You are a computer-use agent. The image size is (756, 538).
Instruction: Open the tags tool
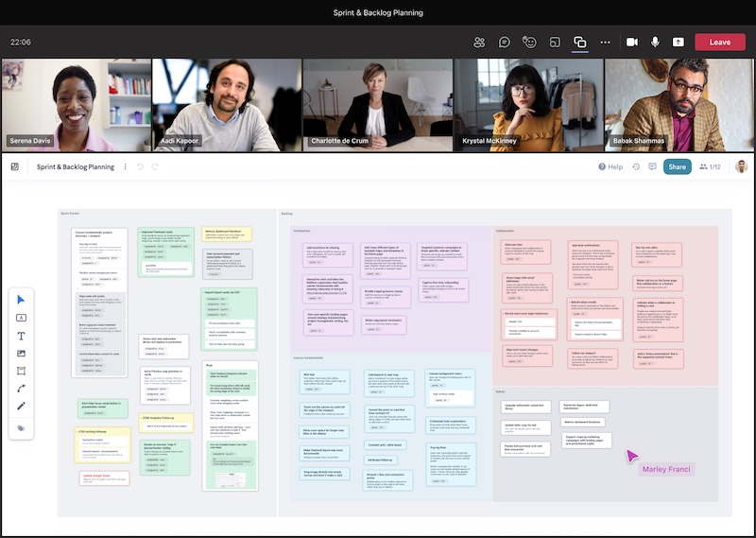21,428
